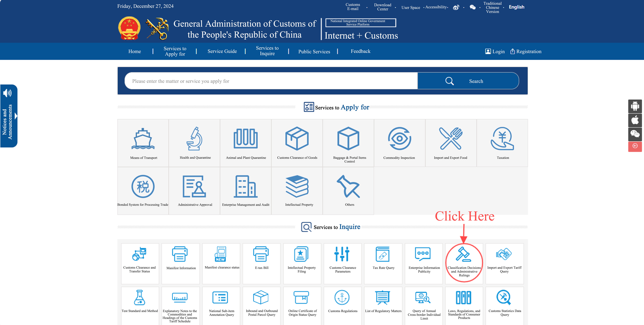This screenshot has height=325, width=644.
Task: Click the red collapse arrow button
Action: (x=635, y=147)
